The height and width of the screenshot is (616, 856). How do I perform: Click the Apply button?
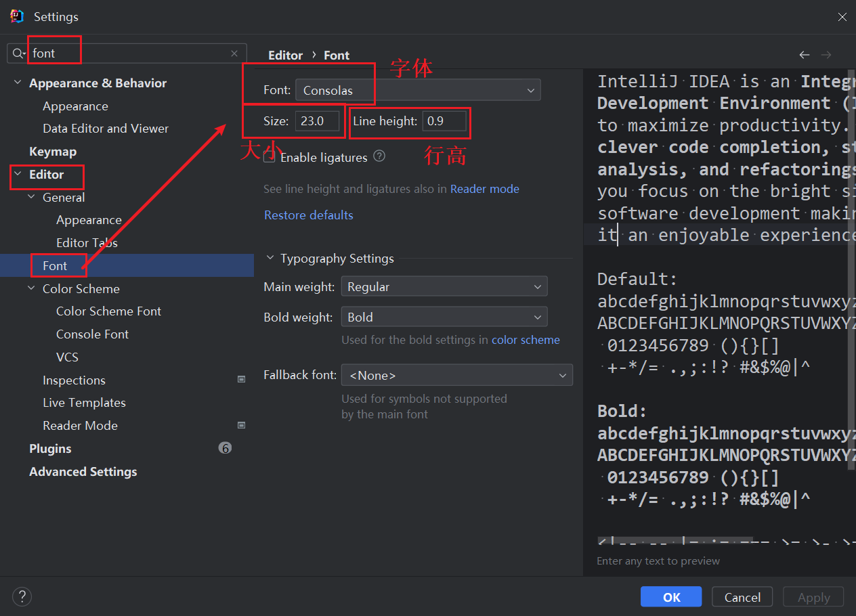coord(813,596)
